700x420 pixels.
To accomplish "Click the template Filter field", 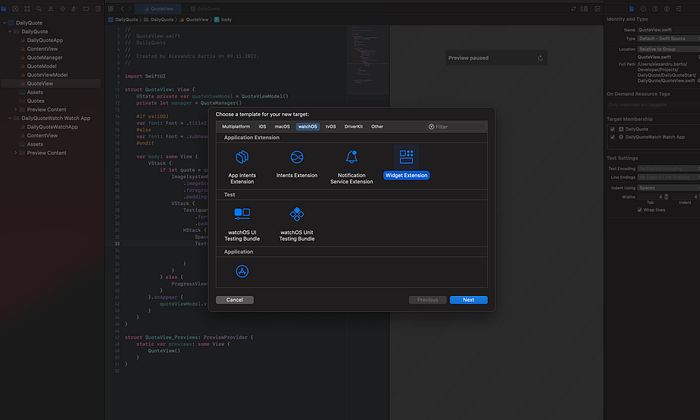I will (x=456, y=127).
